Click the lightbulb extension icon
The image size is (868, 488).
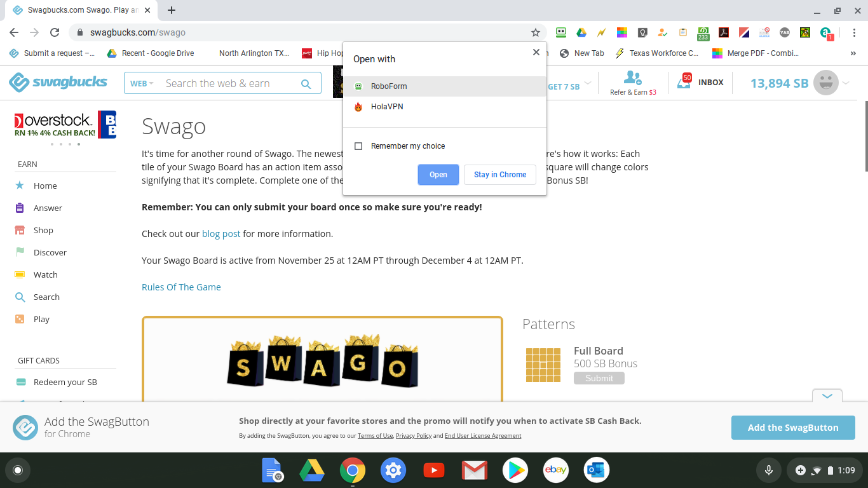(642, 32)
